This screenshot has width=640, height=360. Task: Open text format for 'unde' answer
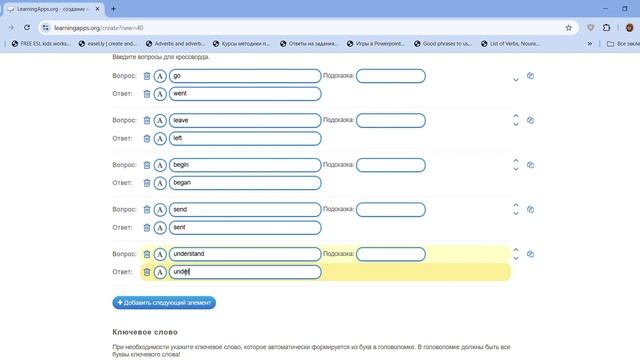[x=160, y=272]
